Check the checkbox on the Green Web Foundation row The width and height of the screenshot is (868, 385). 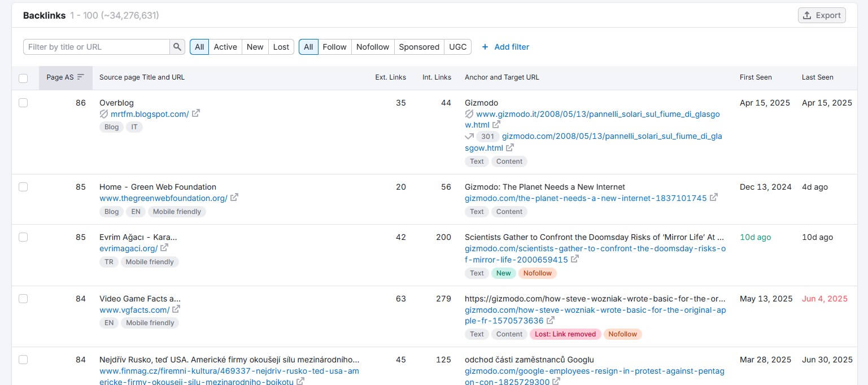pos(23,187)
